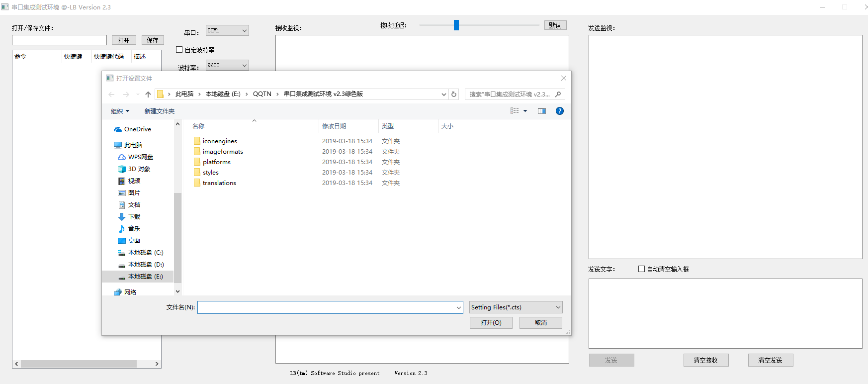Toggle the preview pane icon
Viewport: 868px width, 384px height.
click(542, 111)
